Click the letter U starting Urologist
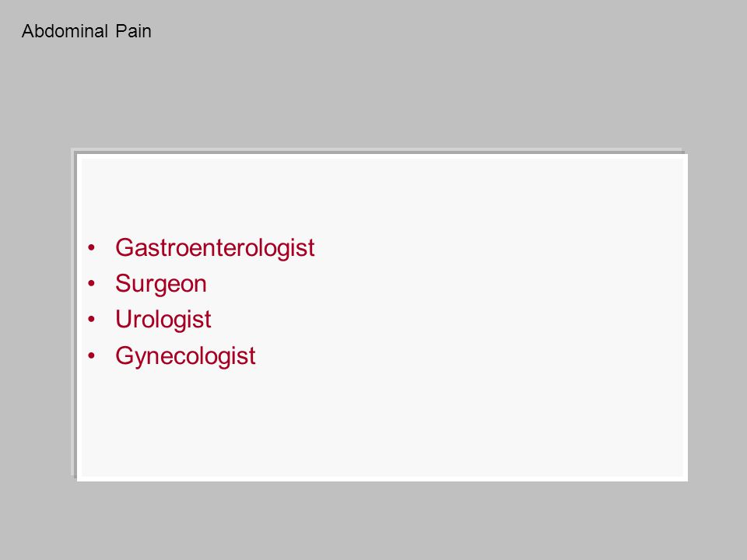 (124, 319)
